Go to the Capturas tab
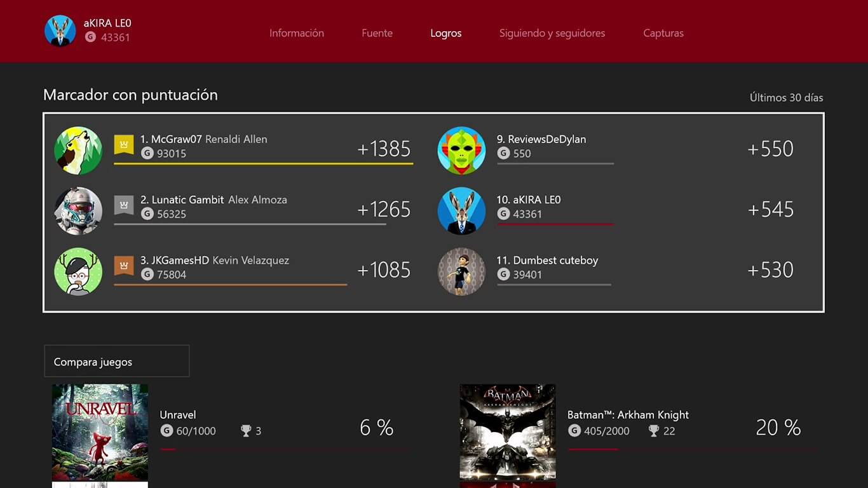 pos(663,33)
